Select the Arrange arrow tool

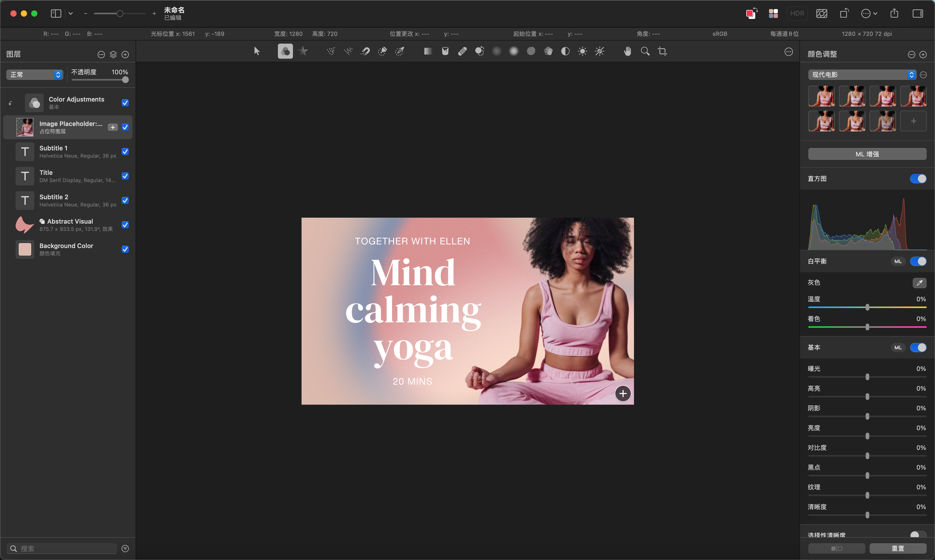[x=257, y=51]
